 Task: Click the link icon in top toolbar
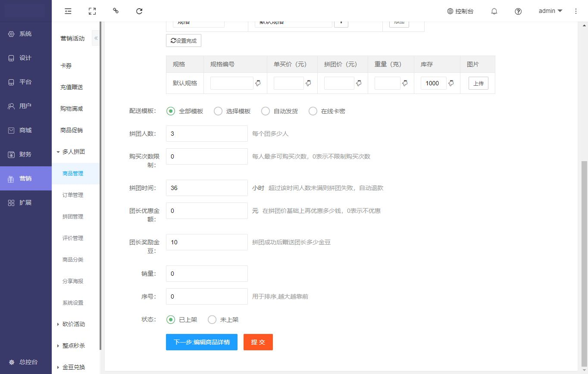(116, 11)
